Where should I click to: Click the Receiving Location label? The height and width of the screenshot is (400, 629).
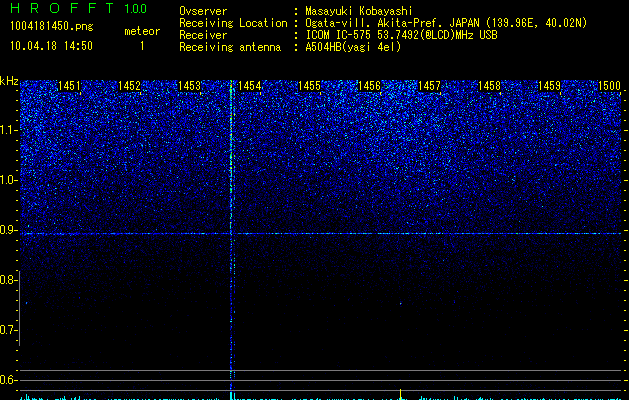pos(233,23)
